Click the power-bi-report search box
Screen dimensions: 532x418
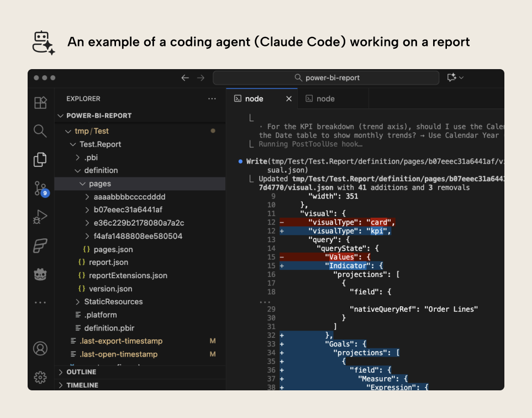[326, 78]
